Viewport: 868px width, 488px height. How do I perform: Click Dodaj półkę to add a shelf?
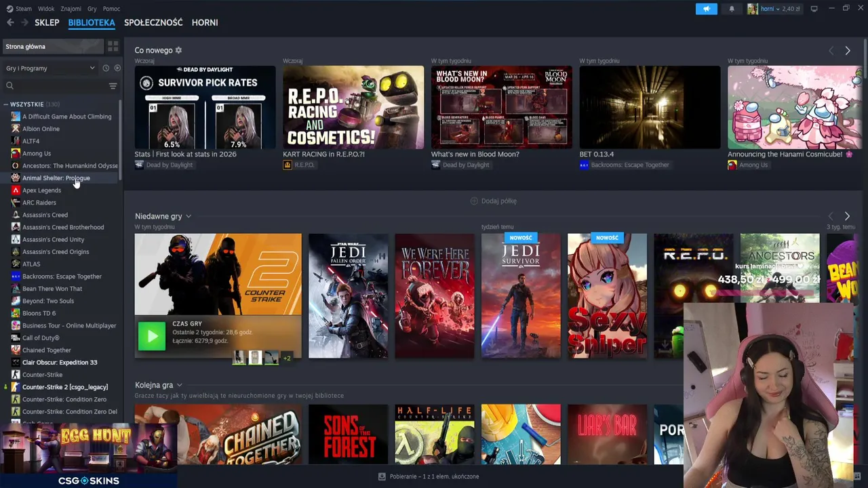tap(493, 201)
